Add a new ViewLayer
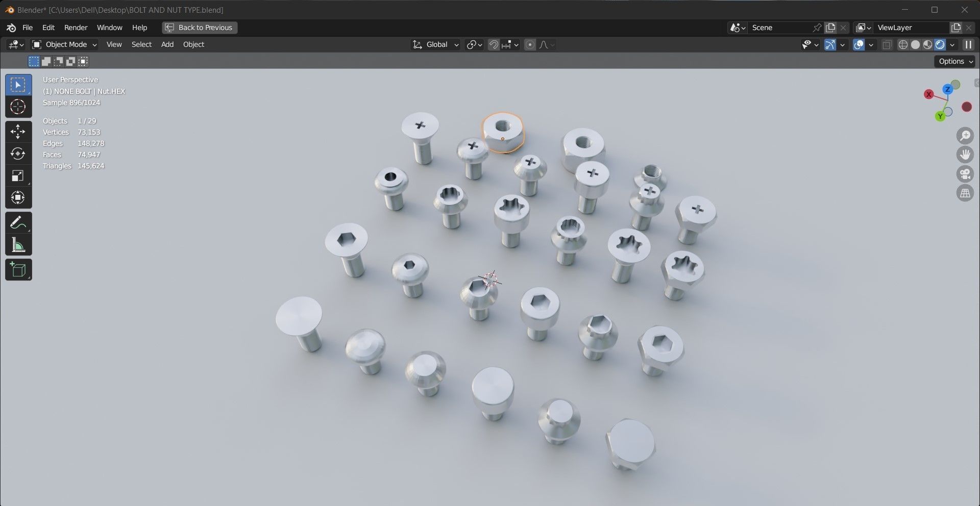 [956, 28]
